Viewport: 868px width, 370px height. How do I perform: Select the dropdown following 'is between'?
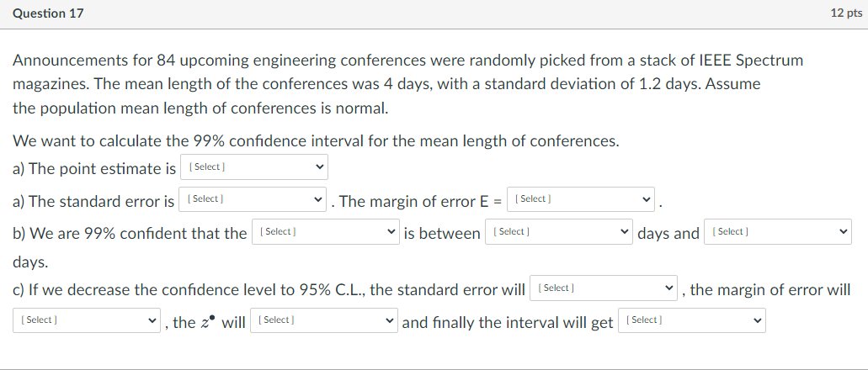[560, 233]
